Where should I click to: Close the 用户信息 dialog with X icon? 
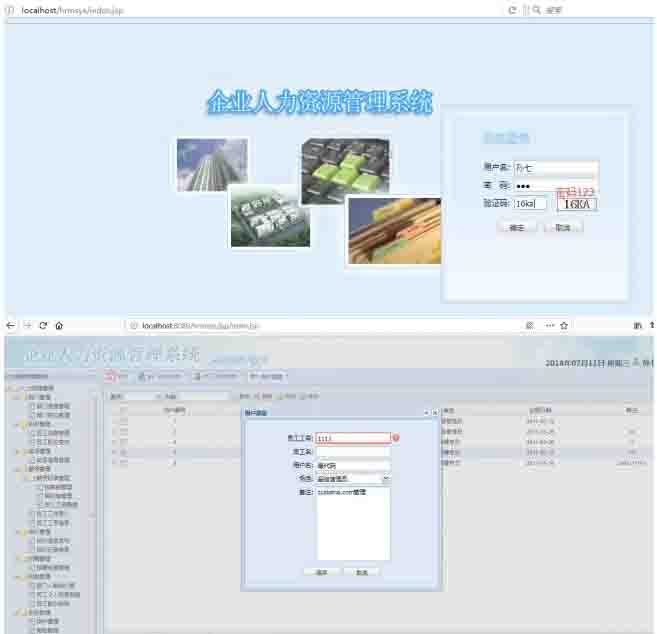point(435,412)
